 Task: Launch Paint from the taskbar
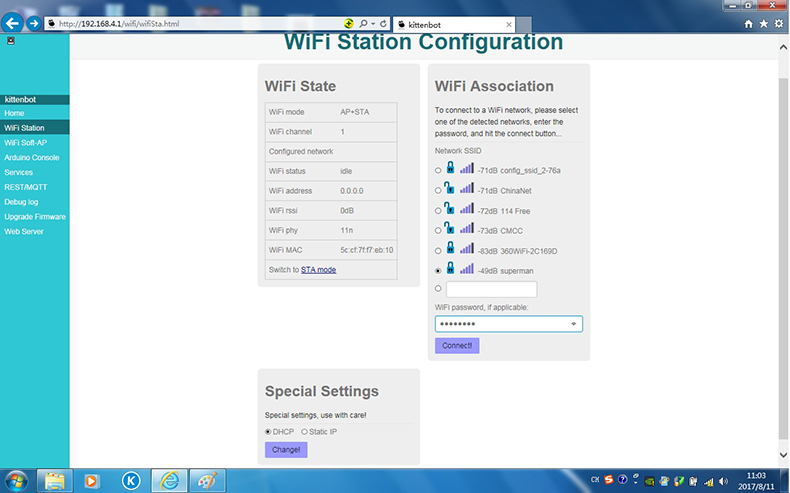[x=208, y=479]
